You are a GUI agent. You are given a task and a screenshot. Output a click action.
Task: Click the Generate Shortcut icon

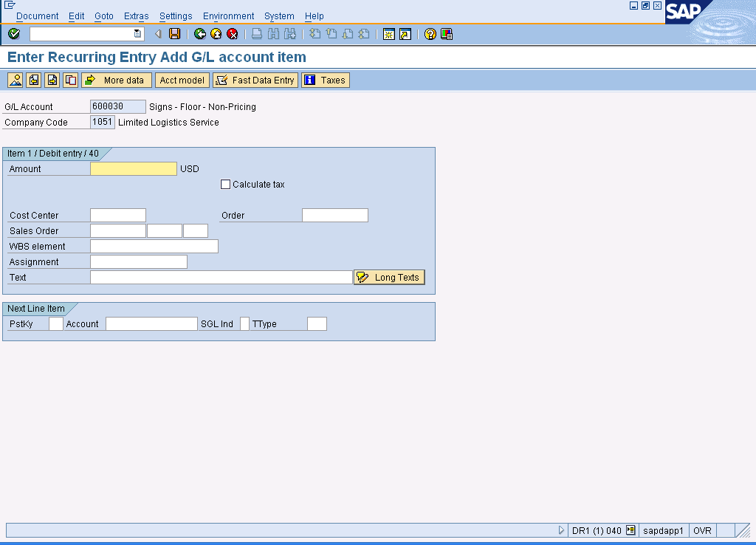(405, 34)
